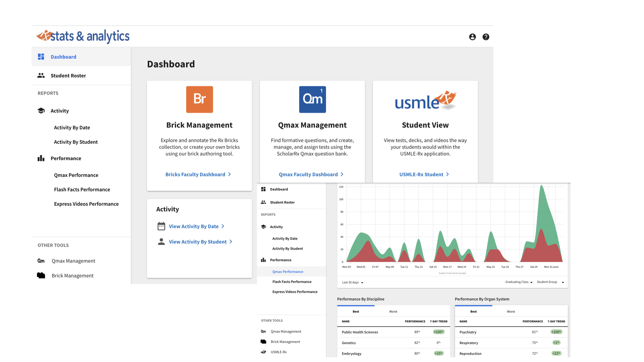Open Qmax Performance in main sidebar
The image size is (644, 362).
click(76, 175)
